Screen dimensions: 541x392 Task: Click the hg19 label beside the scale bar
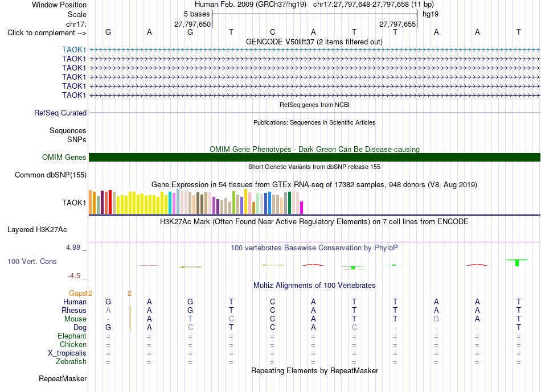pyautogui.click(x=431, y=14)
